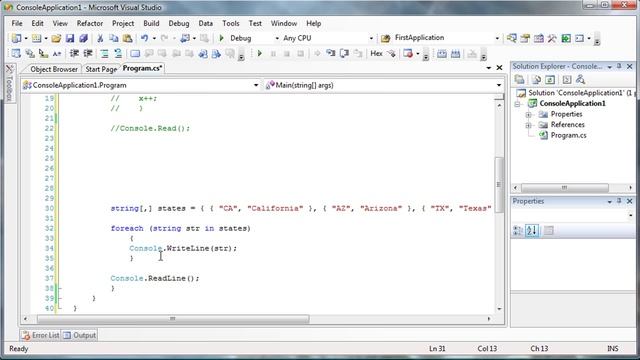Collapse the ConsoleApplication1 project node
640x360 pixels.
(518, 104)
